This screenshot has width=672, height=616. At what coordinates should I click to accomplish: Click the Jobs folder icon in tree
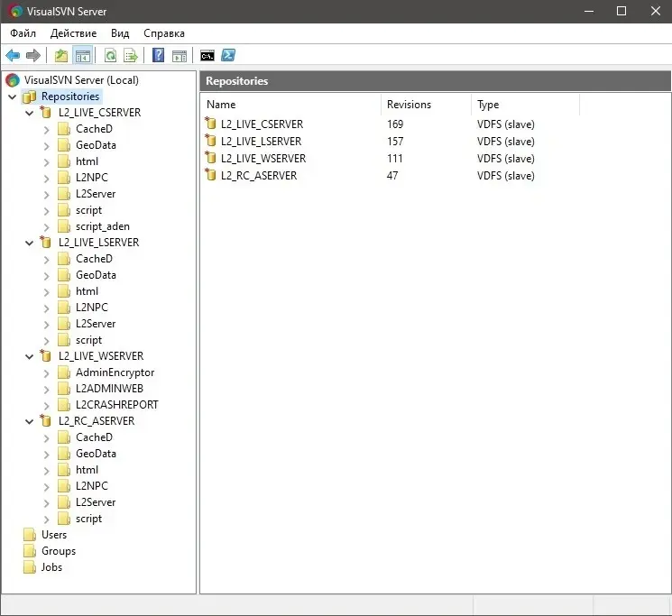pyautogui.click(x=30, y=567)
